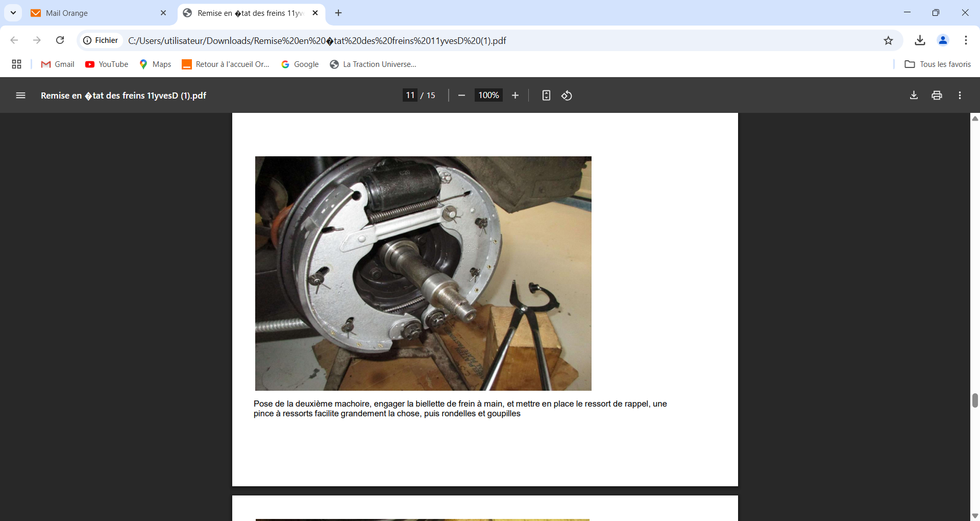Open the Tous les favoris folder
This screenshot has height=521, width=980.
[938, 64]
